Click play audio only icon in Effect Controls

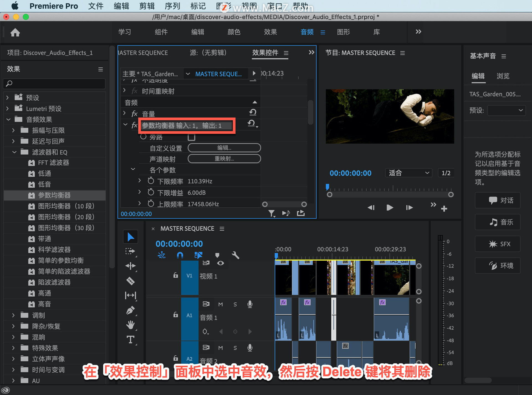tap(286, 213)
